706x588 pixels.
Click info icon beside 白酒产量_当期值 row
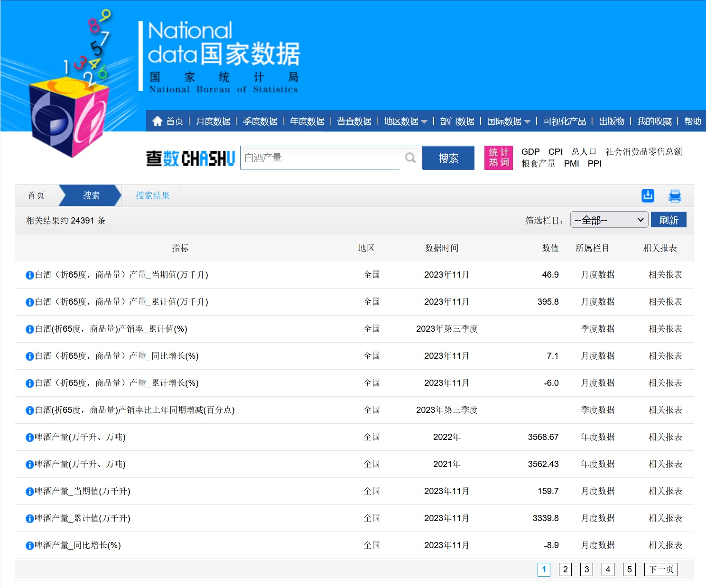tap(29, 275)
